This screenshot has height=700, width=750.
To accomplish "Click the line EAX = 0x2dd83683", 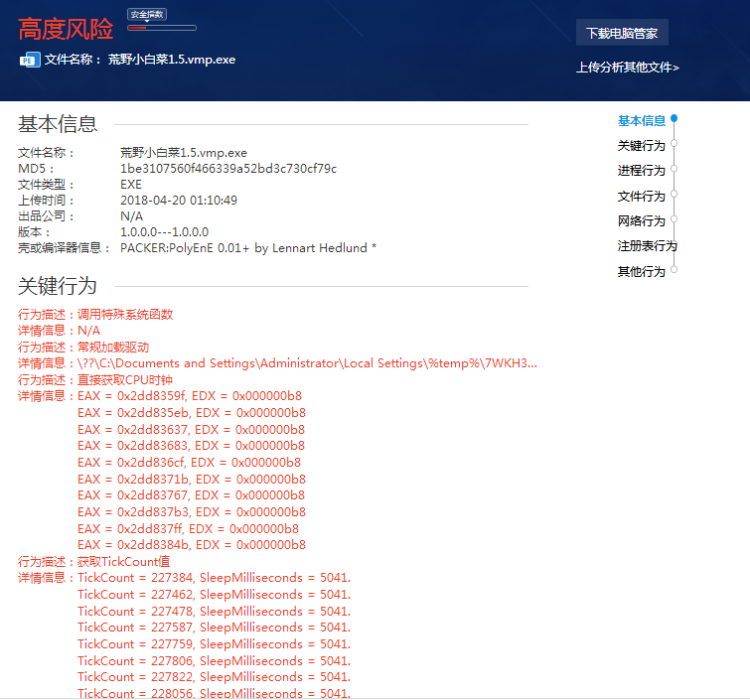I will click(x=191, y=446).
